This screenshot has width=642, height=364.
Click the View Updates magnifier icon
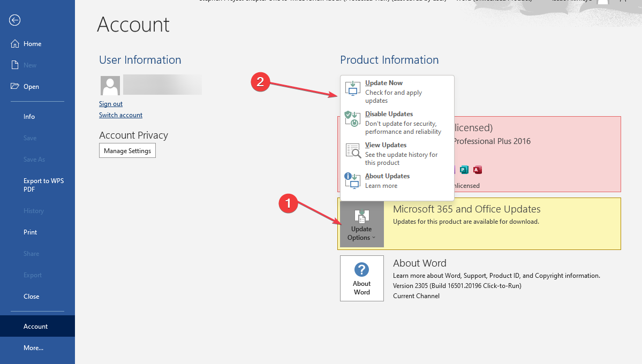coord(352,150)
